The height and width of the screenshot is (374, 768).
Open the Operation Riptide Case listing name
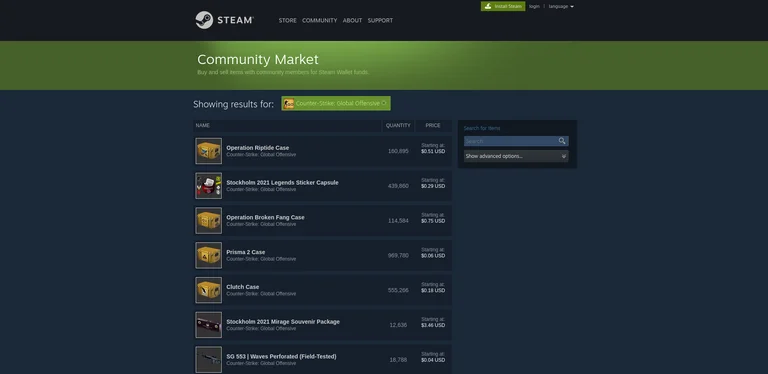(x=258, y=148)
